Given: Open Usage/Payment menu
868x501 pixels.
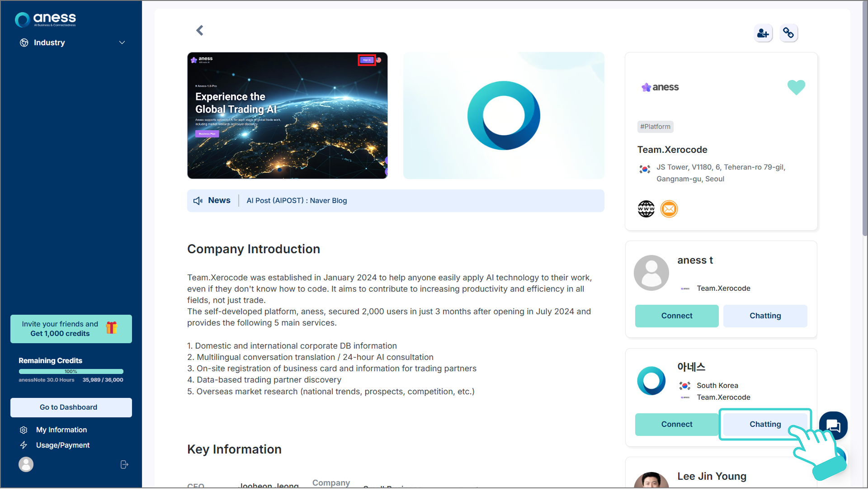Looking at the screenshot, I should pyautogui.click(x=63, y=445).
